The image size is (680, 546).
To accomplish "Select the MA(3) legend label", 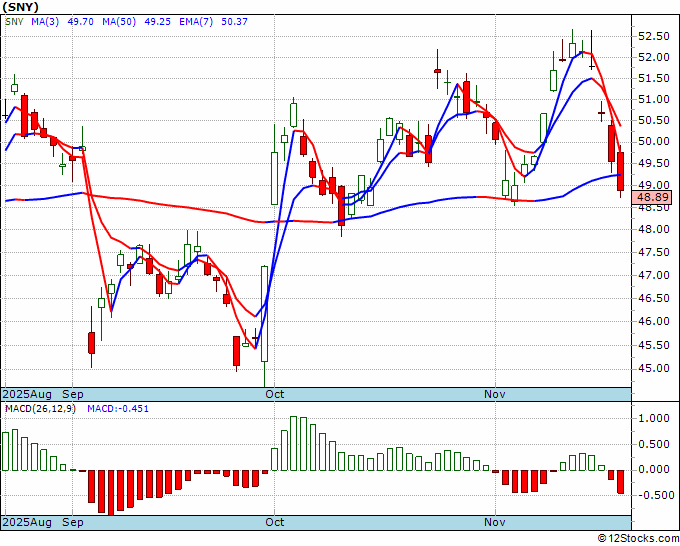I will tap(45, 22).
